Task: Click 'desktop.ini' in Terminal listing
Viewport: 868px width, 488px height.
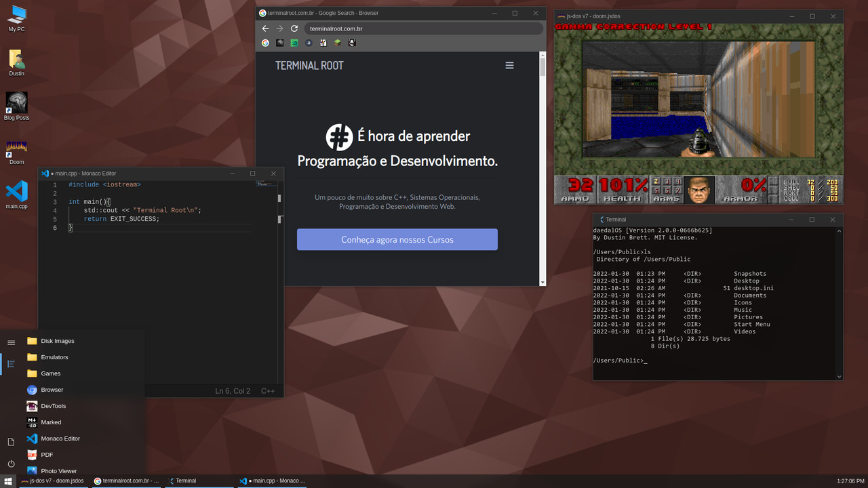Action: coord(753,288)
